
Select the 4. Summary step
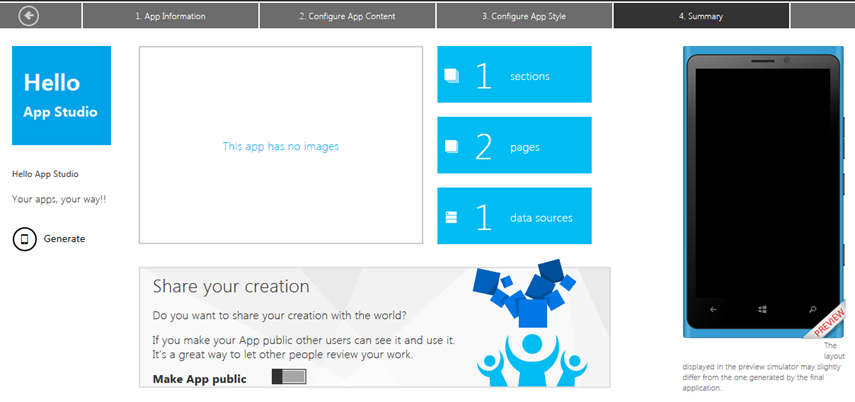pos(701,16)
